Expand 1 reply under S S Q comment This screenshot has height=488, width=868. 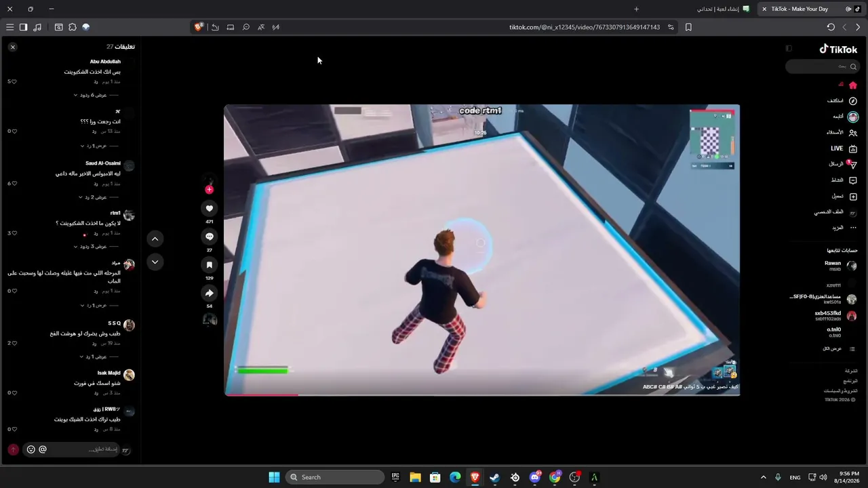[99, 357]
